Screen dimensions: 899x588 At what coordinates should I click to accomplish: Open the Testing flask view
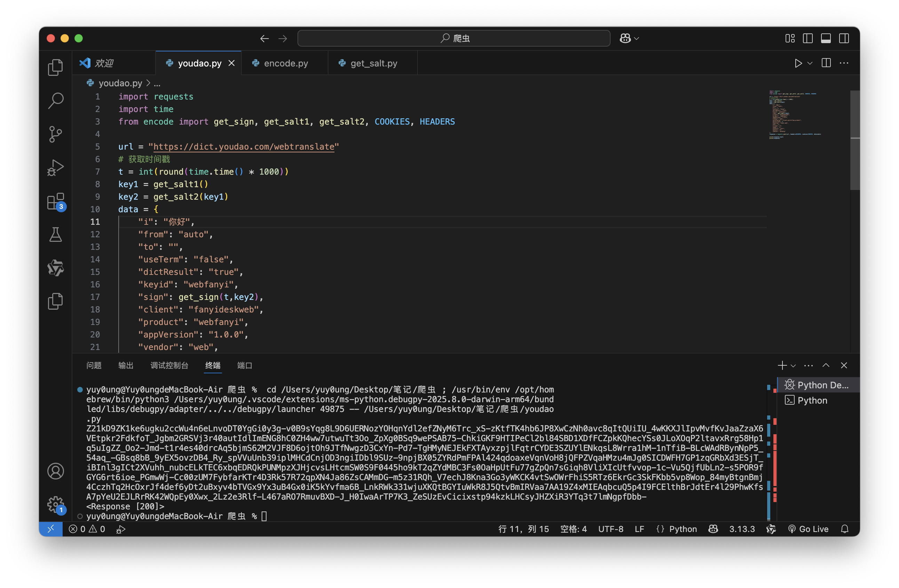point(56,235)
